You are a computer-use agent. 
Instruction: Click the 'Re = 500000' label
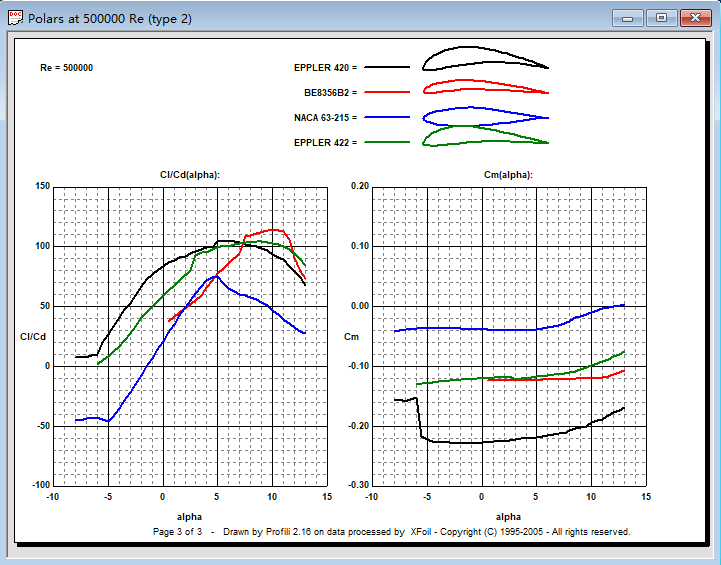coord(67,68)
